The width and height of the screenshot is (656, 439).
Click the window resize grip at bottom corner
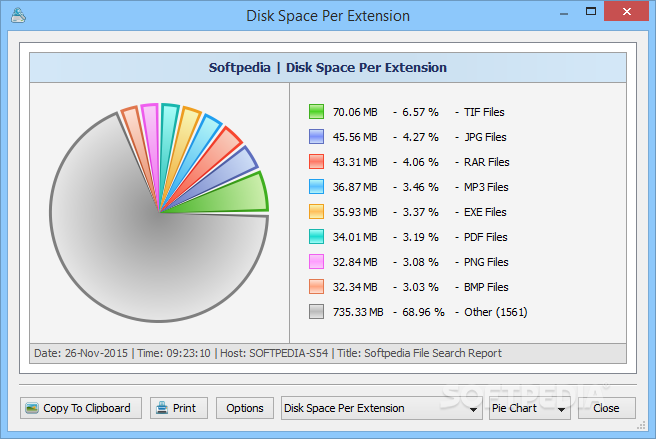(641, 426)
